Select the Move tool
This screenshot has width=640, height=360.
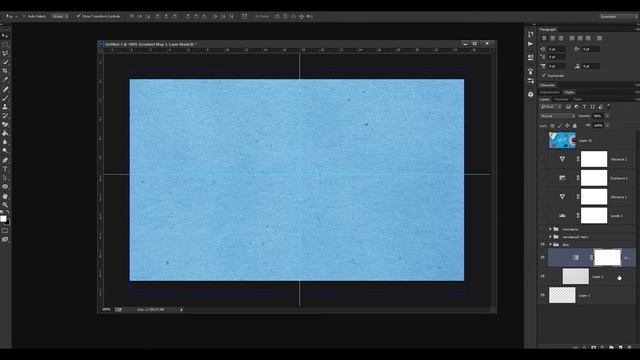(x=5, y=36)
